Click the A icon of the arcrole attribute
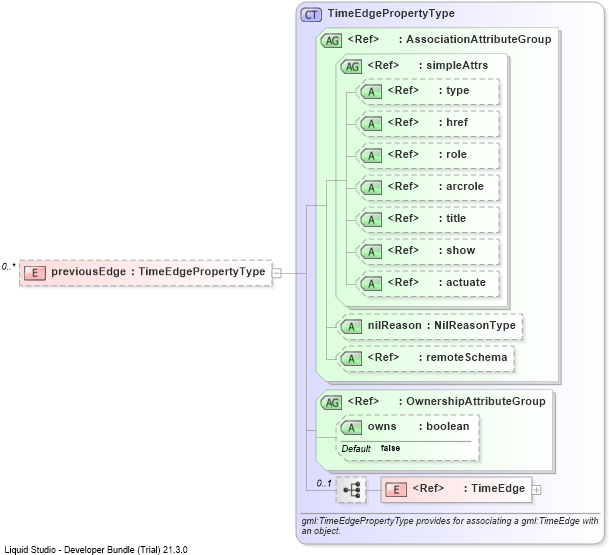 371,188
